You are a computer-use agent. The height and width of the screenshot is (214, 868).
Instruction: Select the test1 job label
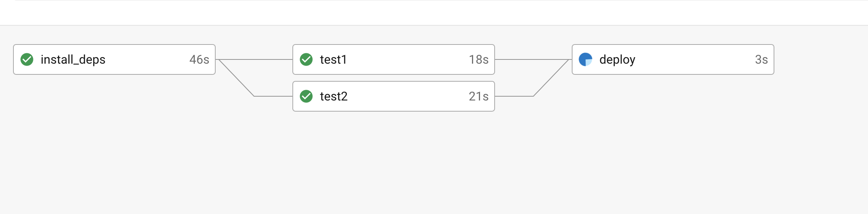tap(333, 59)
